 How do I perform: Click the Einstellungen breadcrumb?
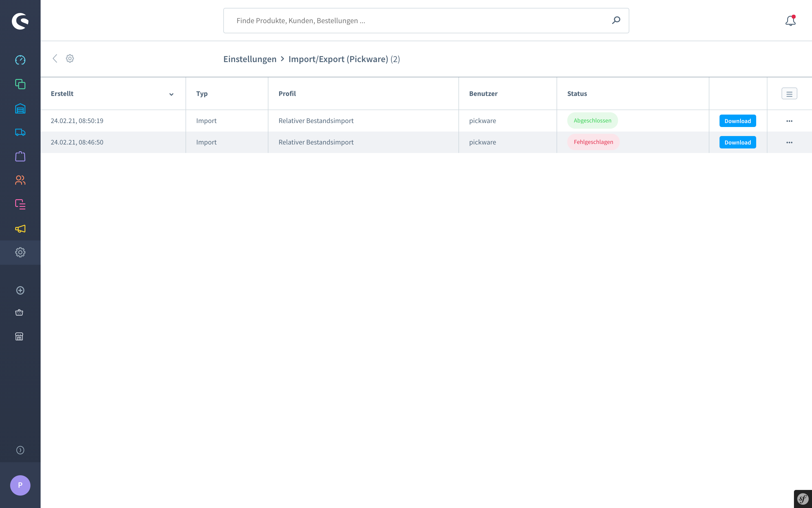(250, 59)
